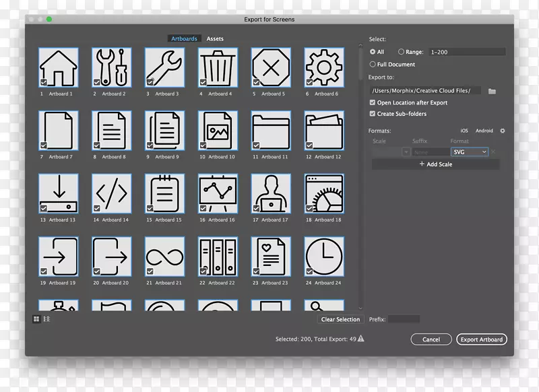Viewport: 539px width, 392px height.
Task: Expand the Scale dropdown arrow
Action: [406, 152]
